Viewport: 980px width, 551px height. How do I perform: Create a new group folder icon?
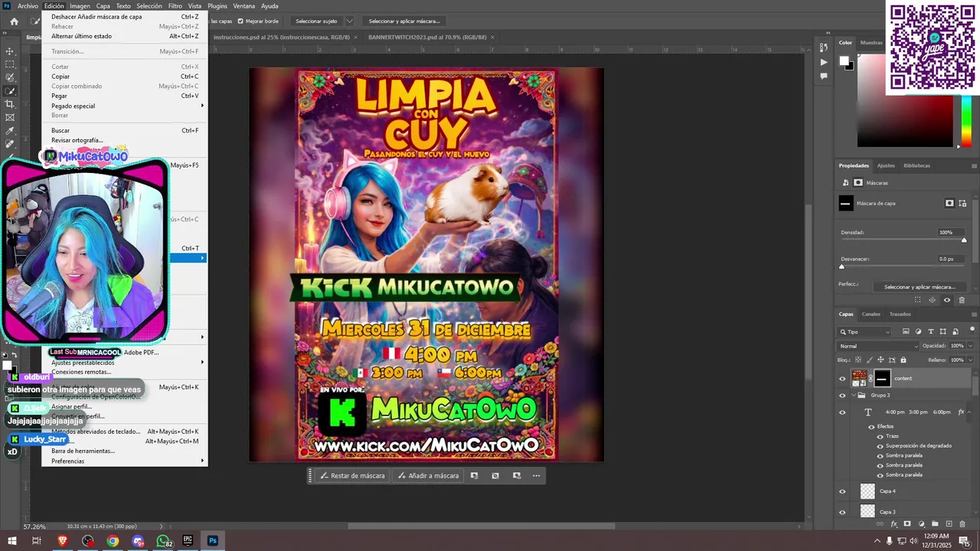point(935,524)
